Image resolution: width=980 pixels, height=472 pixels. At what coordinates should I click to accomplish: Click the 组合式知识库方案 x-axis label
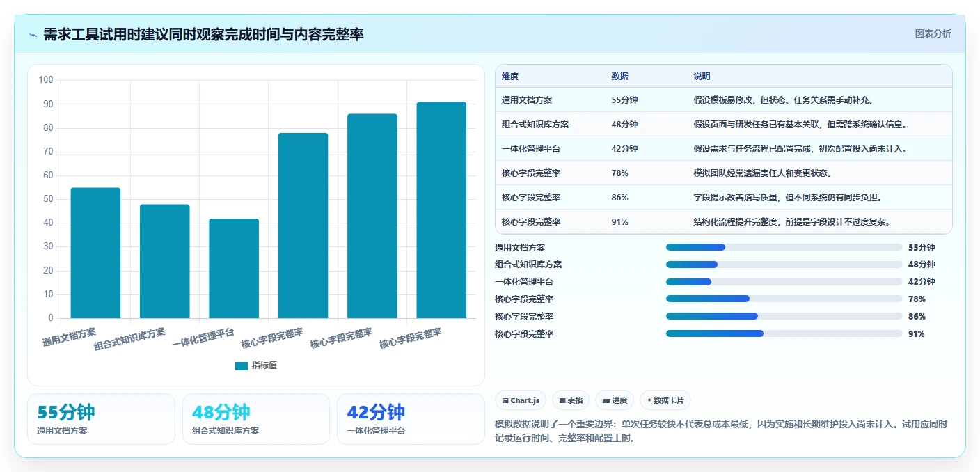tap(130, 338)
